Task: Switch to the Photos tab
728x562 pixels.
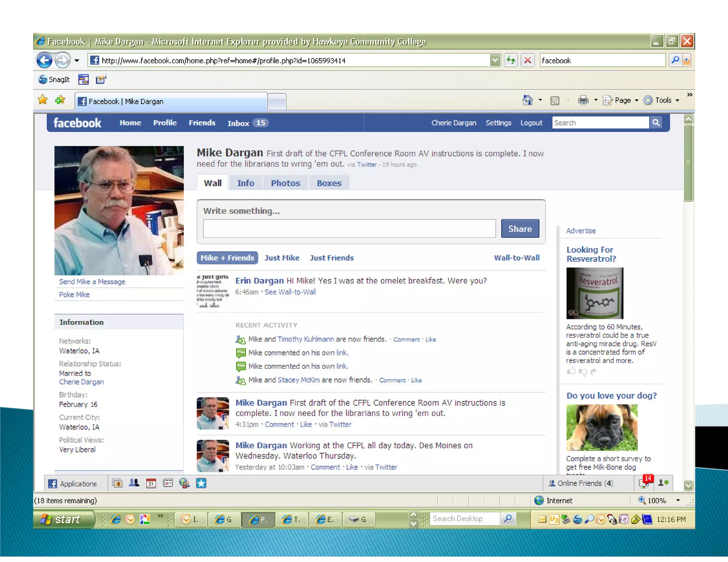Action: [285, 183]
